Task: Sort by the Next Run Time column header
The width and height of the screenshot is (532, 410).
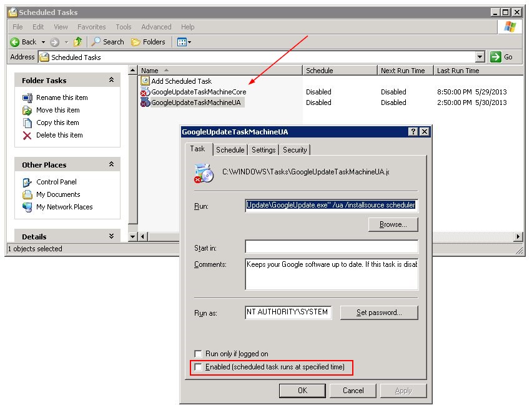Action: pyautogui.click(x=406, y=71)
